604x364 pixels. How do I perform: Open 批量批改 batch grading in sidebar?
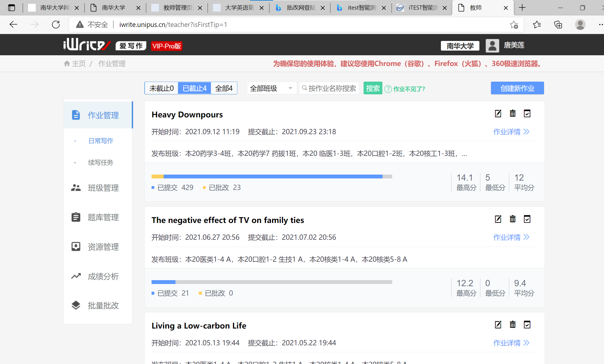pos(103,305)
